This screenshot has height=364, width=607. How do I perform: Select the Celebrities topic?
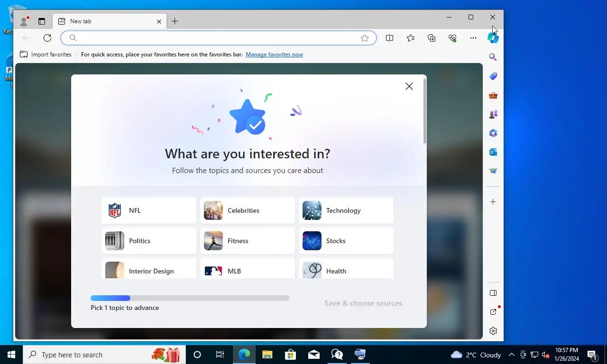point(248,210)
